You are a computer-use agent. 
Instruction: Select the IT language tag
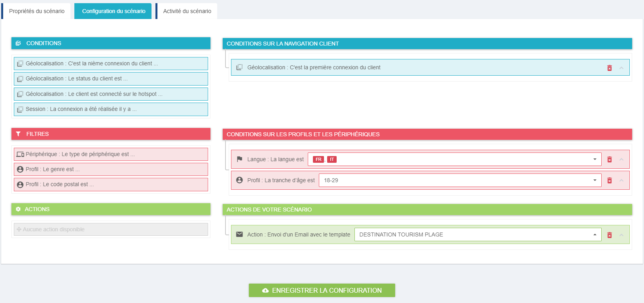331,160
